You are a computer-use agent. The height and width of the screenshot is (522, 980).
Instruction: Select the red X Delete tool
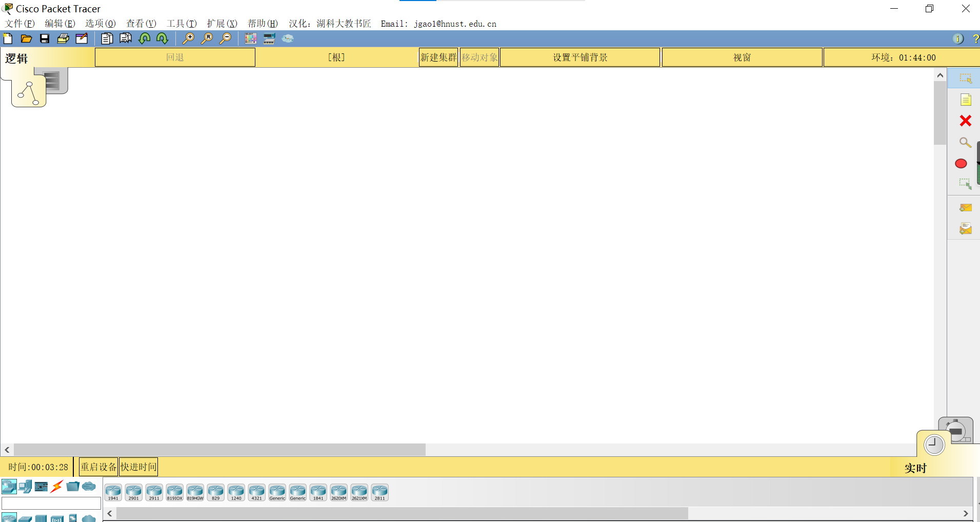[965, 121]
